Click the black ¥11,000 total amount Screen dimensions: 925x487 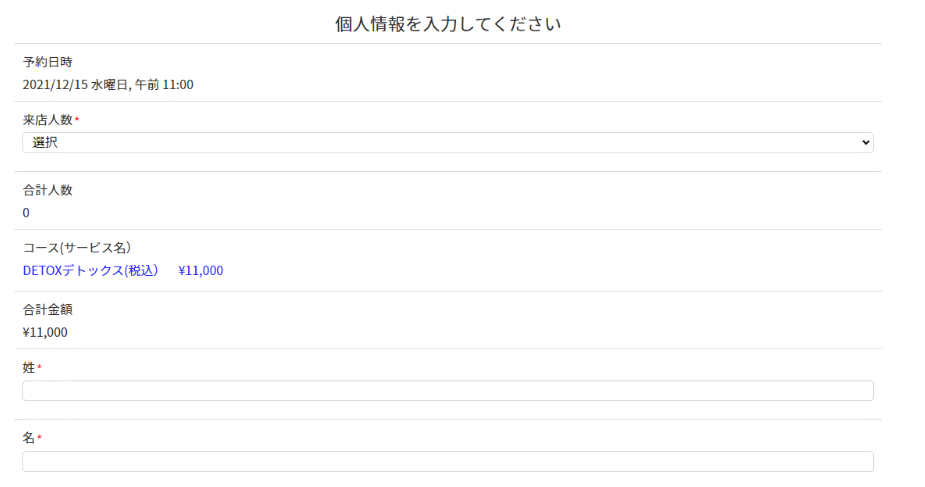(x=45, y=332)
